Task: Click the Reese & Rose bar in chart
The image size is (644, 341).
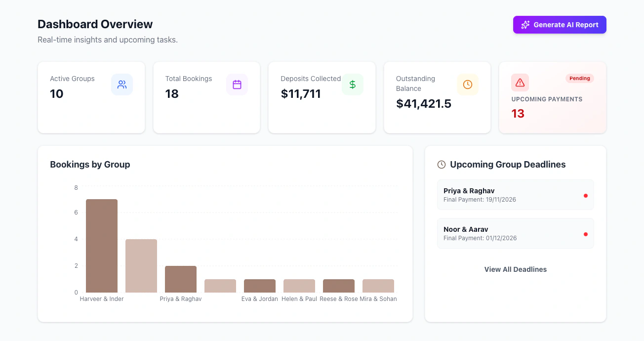Action: [339, 286]
